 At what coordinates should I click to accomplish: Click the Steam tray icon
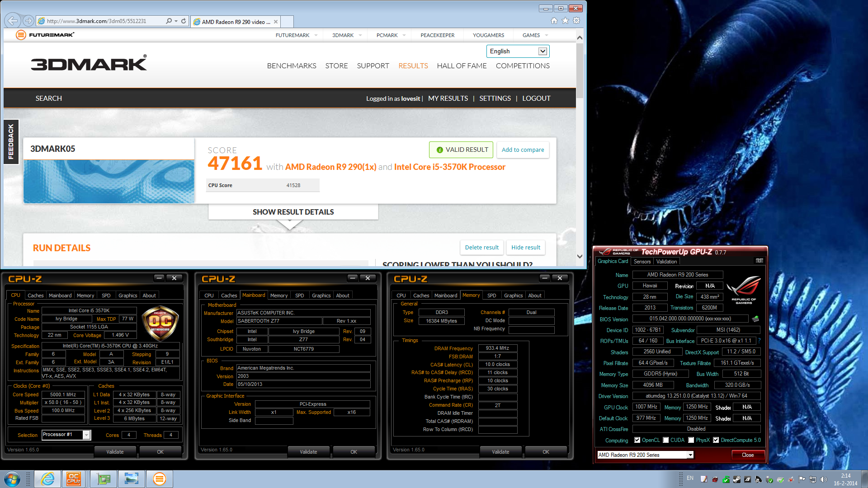(x=736, y=479)
